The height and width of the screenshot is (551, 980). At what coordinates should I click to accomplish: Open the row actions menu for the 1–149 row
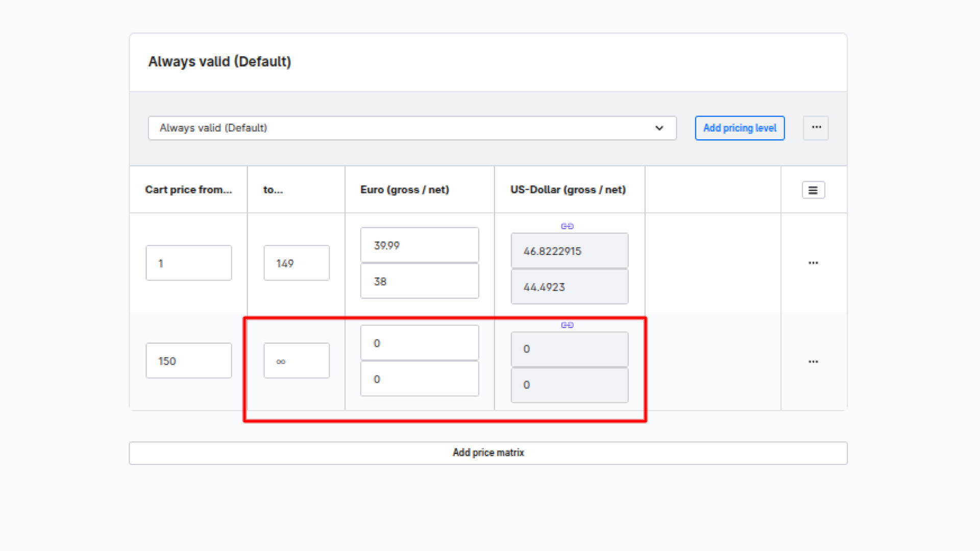click(813, 263)
